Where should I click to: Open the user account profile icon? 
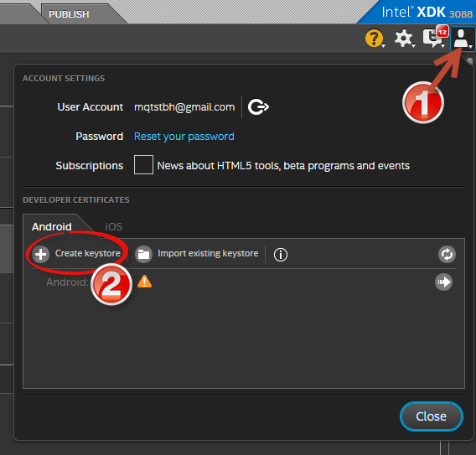[463, 39]
